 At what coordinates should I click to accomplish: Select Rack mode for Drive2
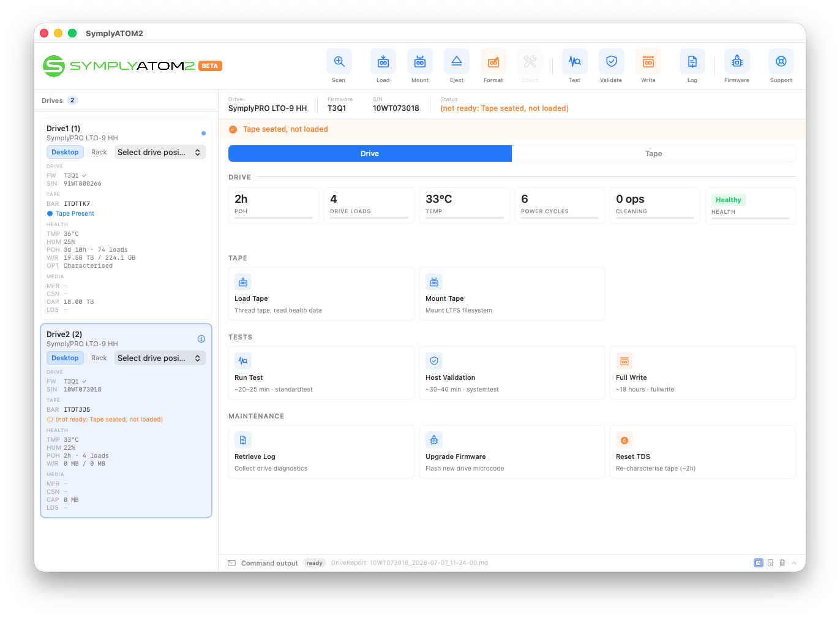pyautogui.click(x=99, y=358)
